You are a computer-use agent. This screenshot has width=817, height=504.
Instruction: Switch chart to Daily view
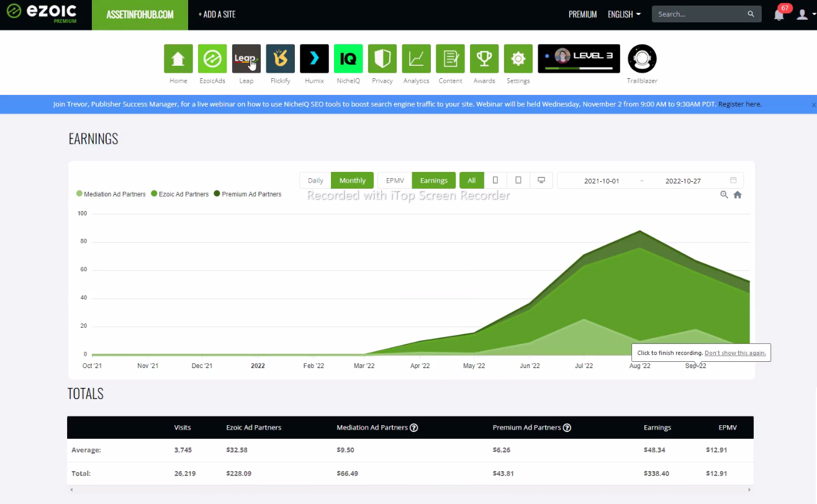point(315,181)
